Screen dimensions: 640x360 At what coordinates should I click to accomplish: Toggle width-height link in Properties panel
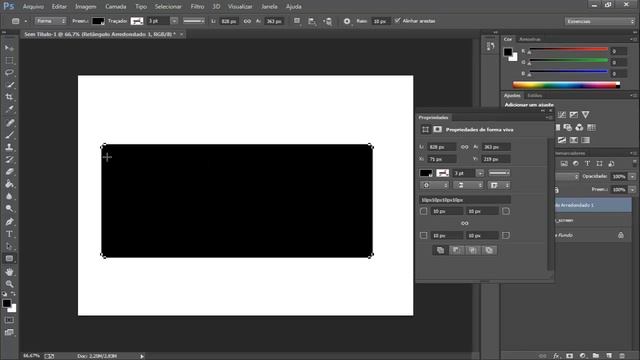tap(464, 147)
